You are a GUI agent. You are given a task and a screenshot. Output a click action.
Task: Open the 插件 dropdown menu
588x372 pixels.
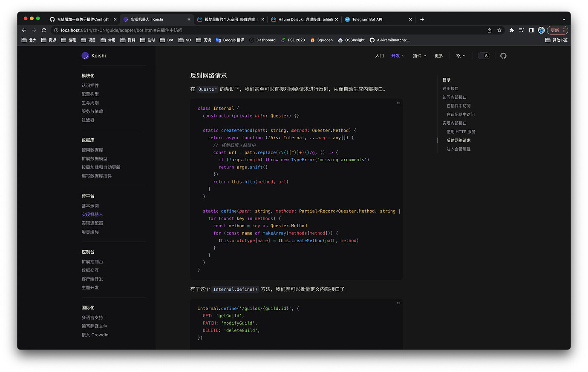pyautogui.click(x=419, y=55)
